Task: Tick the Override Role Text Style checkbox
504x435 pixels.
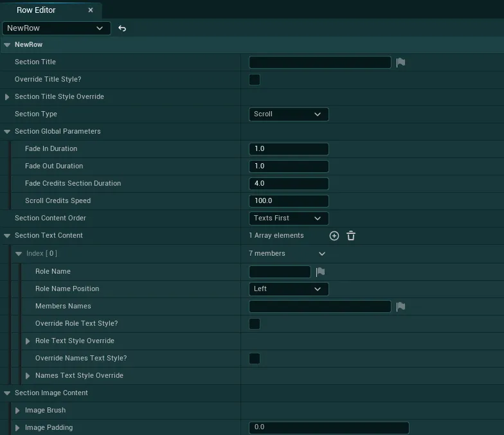Action: [x=255, y=324]
